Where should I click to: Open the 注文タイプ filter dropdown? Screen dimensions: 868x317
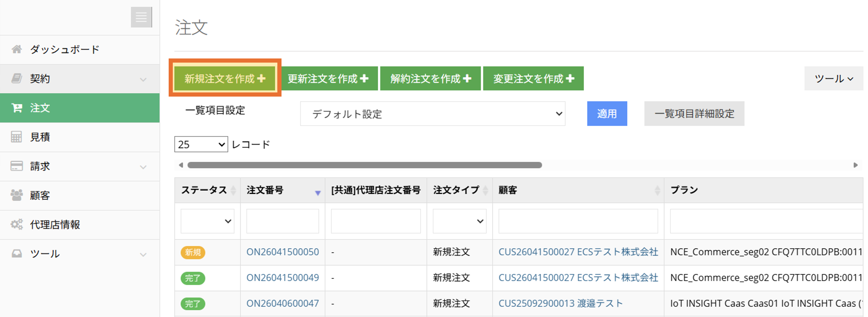point(460,221)
